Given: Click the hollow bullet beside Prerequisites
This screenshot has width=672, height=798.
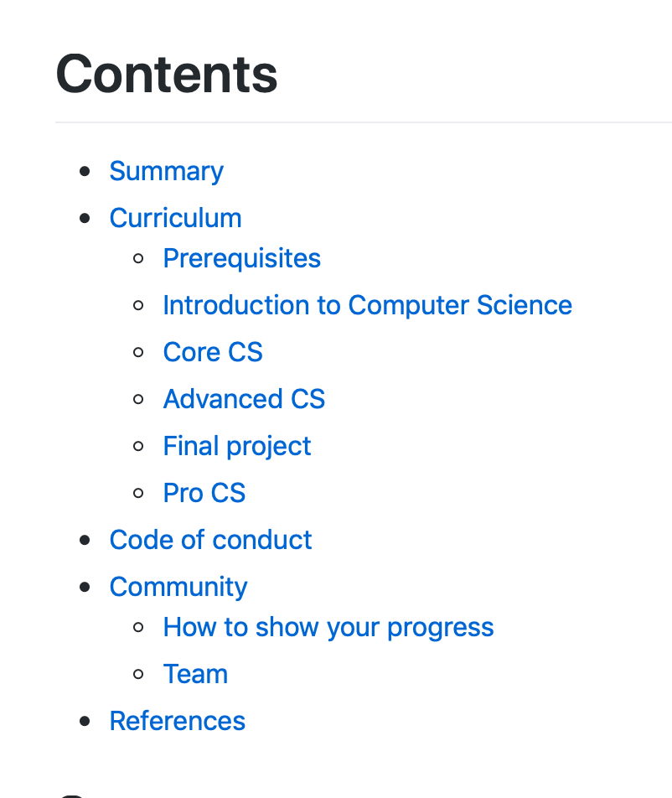Looking at the screenshot, I should tap(138, 258).
